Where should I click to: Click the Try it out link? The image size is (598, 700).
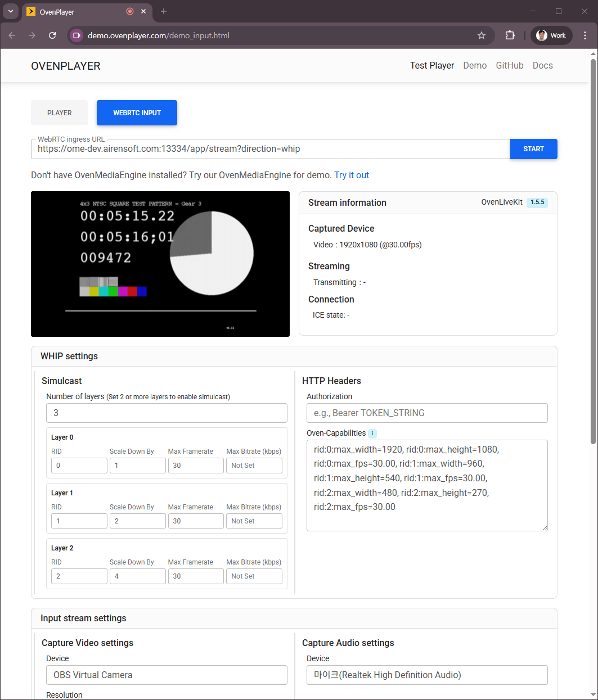click(x=352, y=175)
